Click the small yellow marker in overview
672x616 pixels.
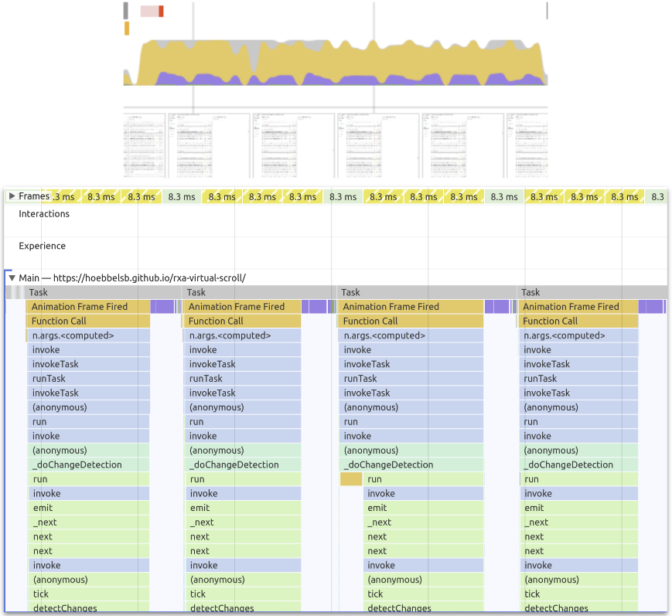[127, 29]
